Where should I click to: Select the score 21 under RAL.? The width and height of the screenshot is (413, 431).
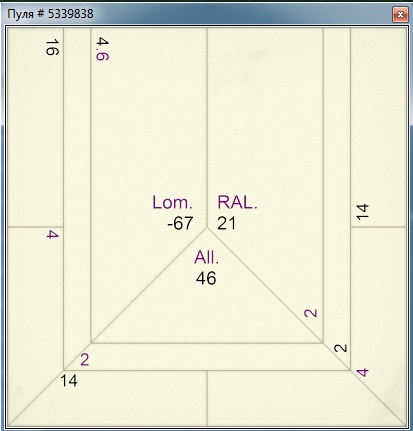click(x=227, y=223)
